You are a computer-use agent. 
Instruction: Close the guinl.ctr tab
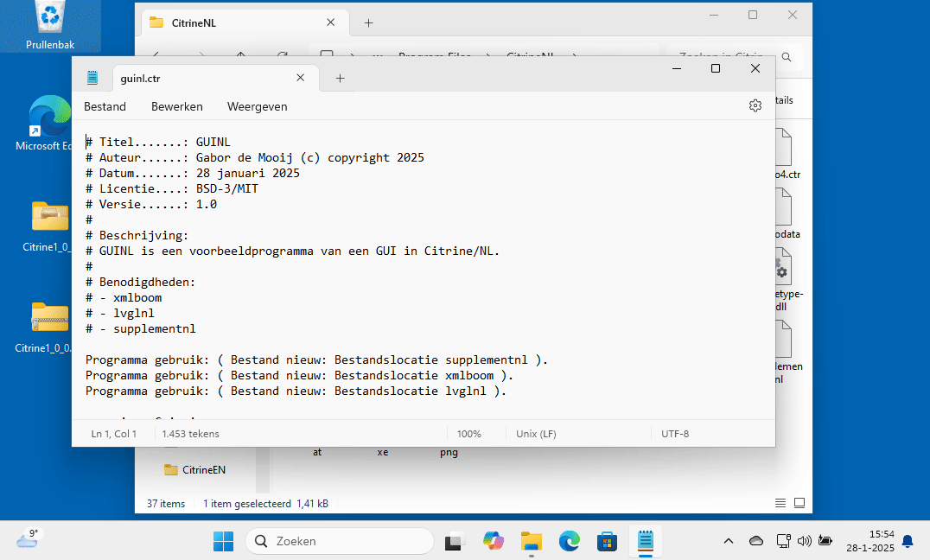[300, 78]
